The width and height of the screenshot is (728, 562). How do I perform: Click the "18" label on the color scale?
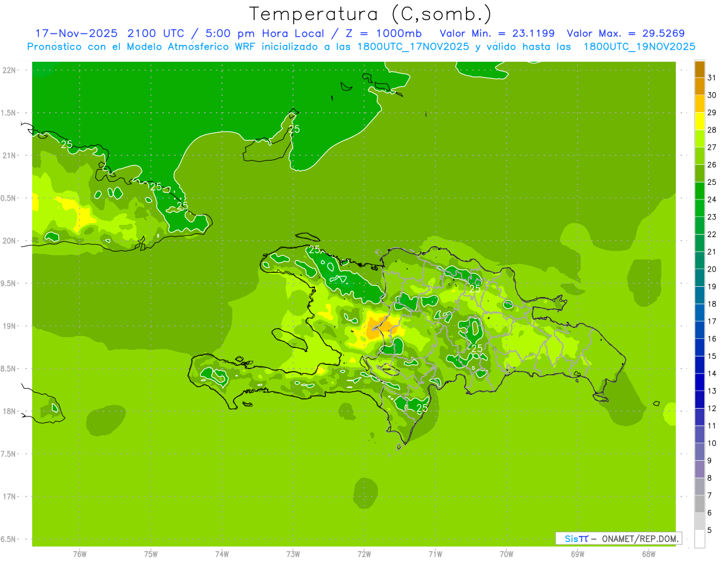click(712, 304)
